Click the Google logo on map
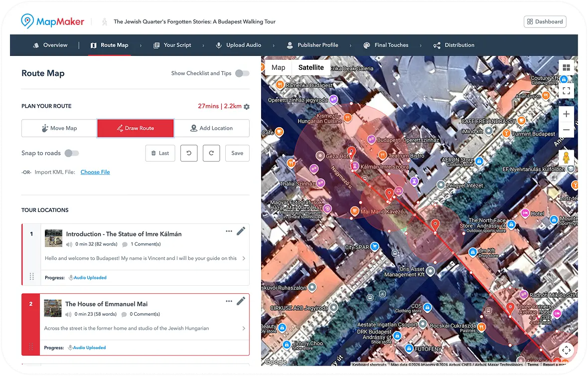 click(276, 362)
